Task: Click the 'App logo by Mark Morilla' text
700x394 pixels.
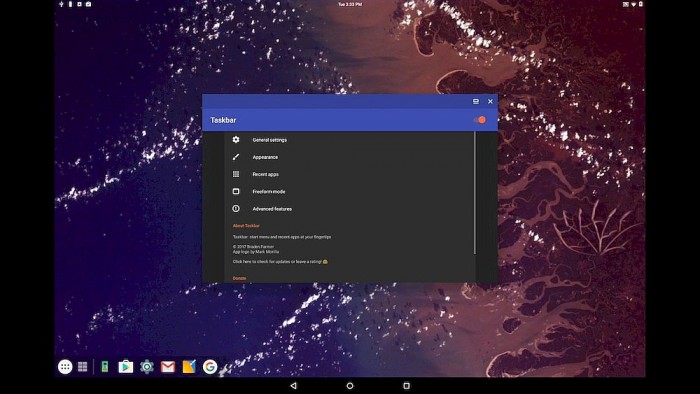Action: tap(256, 252)
